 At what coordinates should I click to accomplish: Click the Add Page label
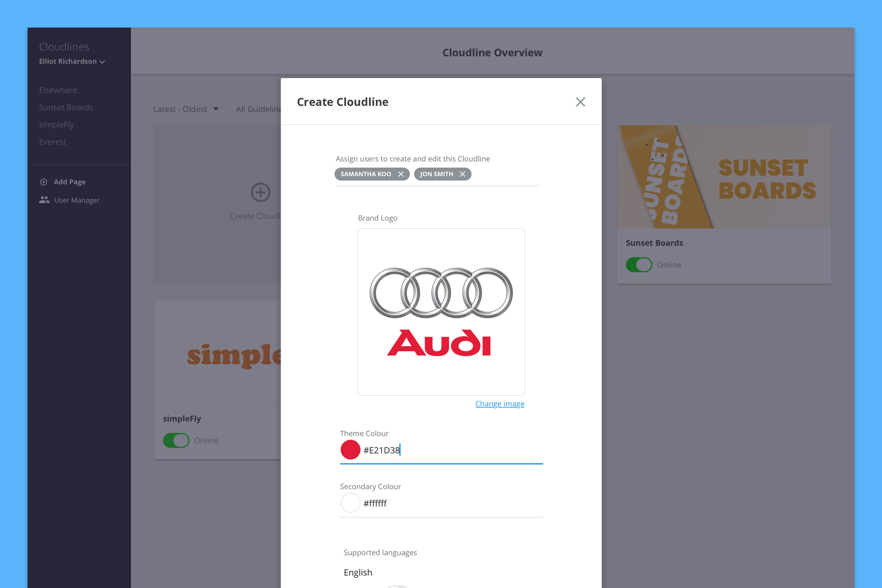pyautogui.click(x=69, y=182)
